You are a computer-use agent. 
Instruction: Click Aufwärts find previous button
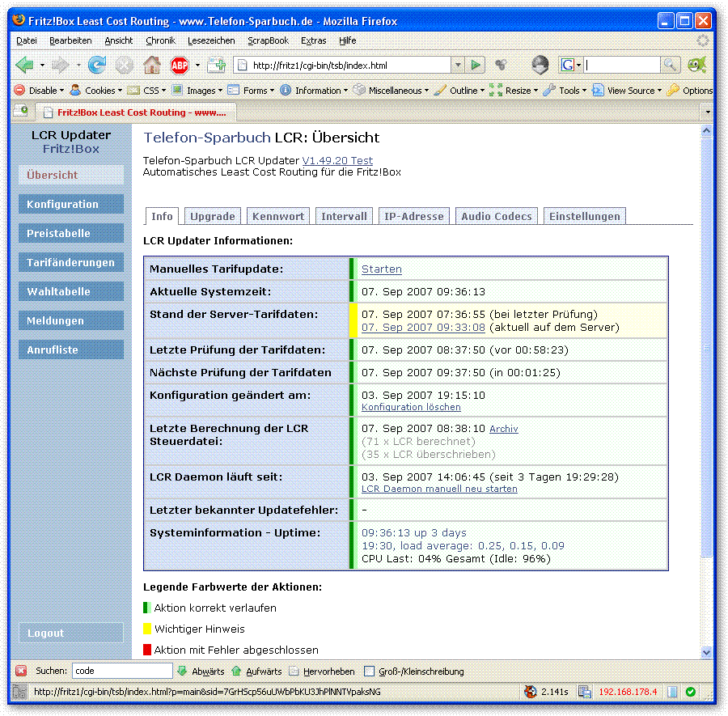[256, 671]
